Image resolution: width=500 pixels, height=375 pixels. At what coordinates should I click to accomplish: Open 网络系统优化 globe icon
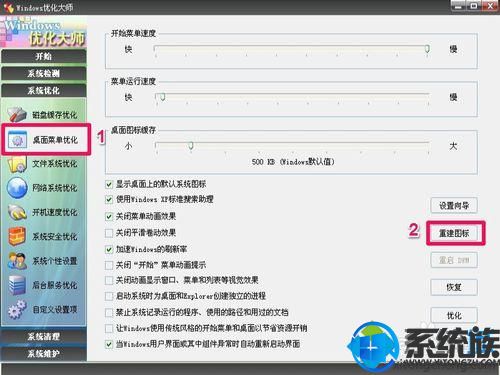(17, 188)
